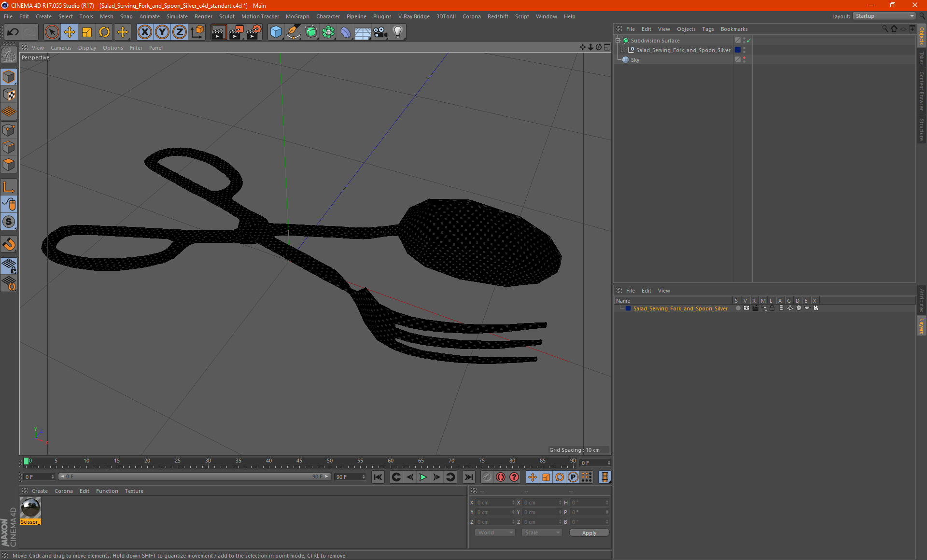The height and width of the screenshot is (560, 927).
Task: Open the viewport Cameras menu
Action: [x=61, y=48]
